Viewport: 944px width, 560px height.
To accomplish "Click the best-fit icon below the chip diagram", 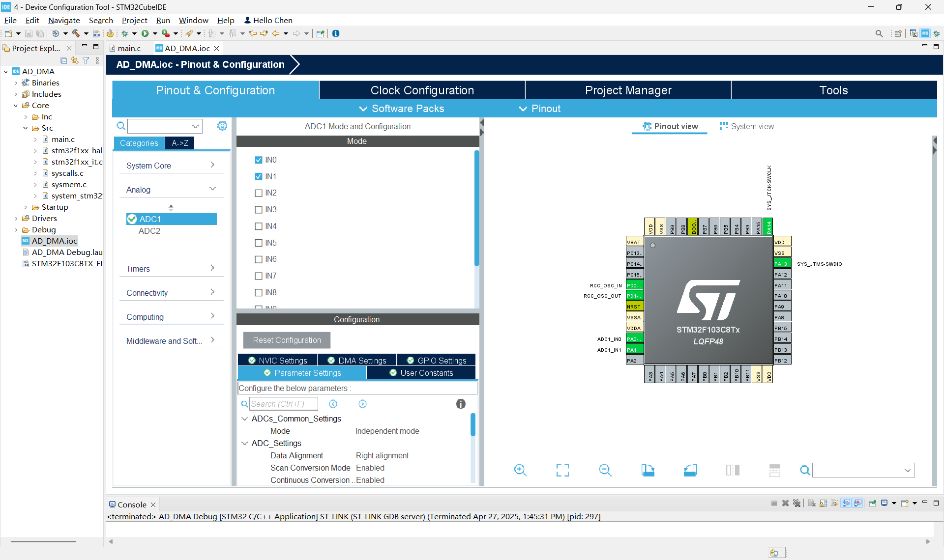I will (x=562, y=470).
